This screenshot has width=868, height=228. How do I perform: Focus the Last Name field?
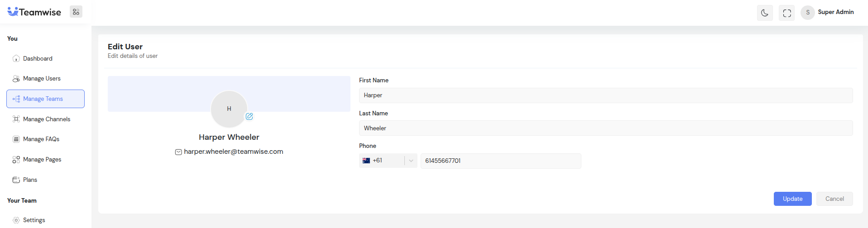click(605, 128)
